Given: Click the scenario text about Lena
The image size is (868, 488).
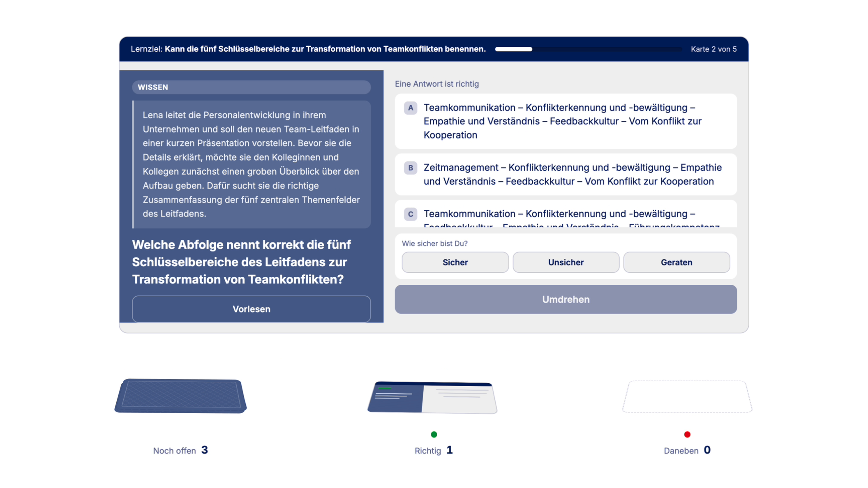Looking at the screenshot, I should 251,164.
